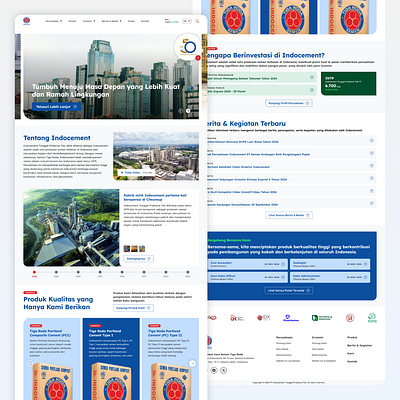The height and width of the screenshot is (400, 400).
Task: Click the IDX partner logo
Action: pos(263,318)
